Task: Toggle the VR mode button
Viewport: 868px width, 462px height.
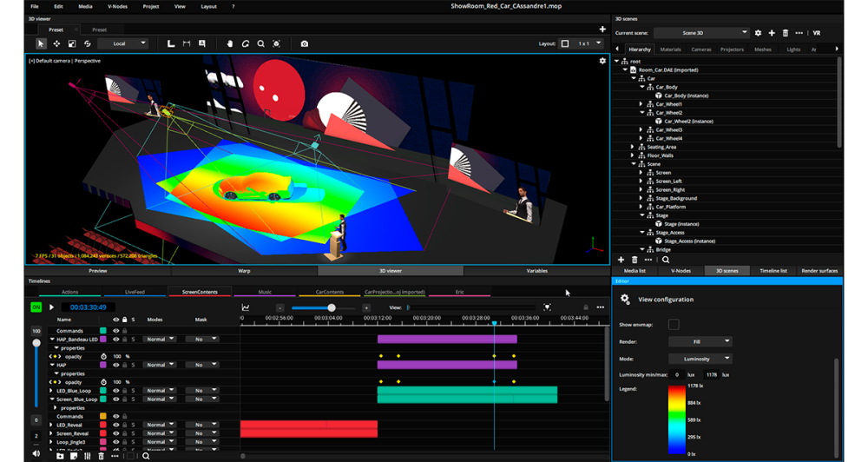Action: click(817, 33)
